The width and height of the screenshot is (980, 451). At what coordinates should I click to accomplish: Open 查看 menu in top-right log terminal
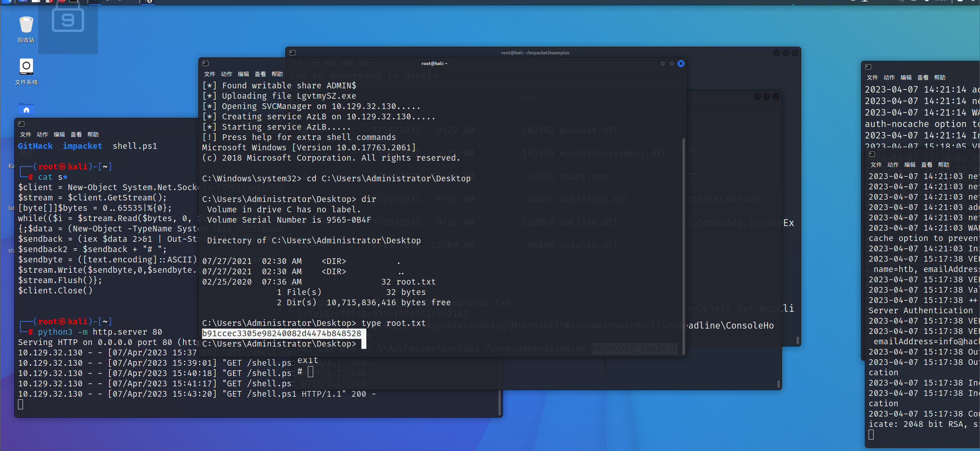[x=923, y=78]
